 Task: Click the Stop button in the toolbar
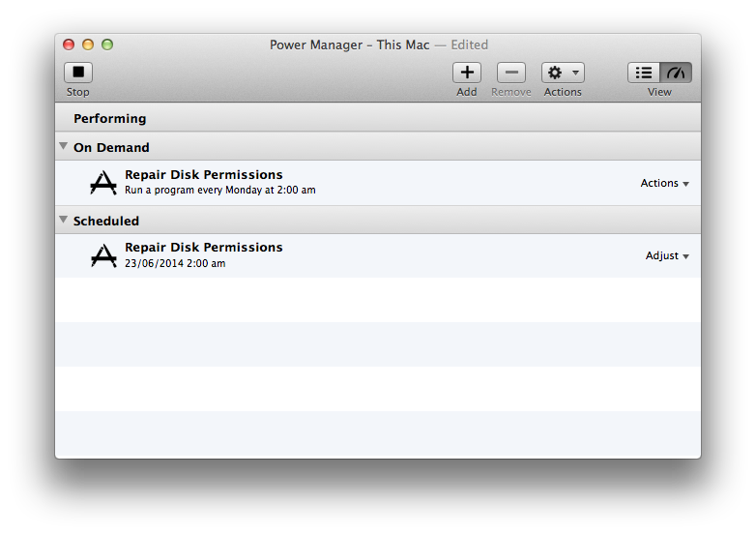point(78,73)
